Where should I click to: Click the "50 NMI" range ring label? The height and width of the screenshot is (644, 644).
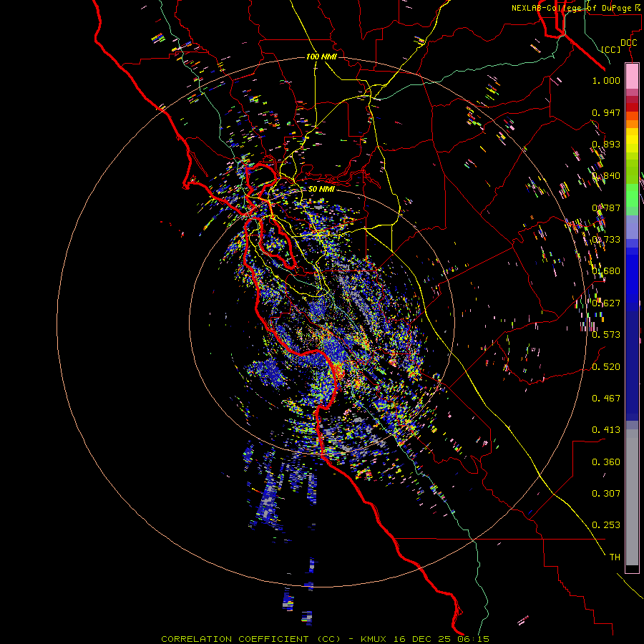[321, 189]
